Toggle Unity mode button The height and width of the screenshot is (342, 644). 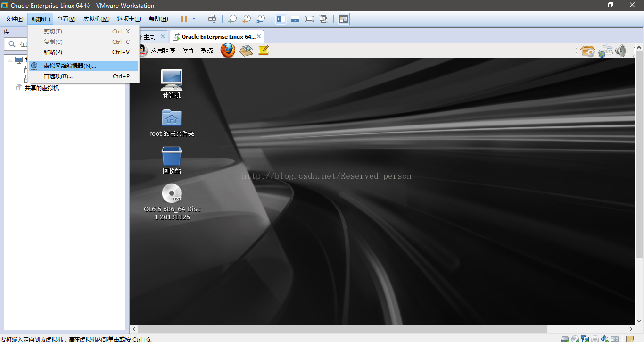(x=323, y=19)
